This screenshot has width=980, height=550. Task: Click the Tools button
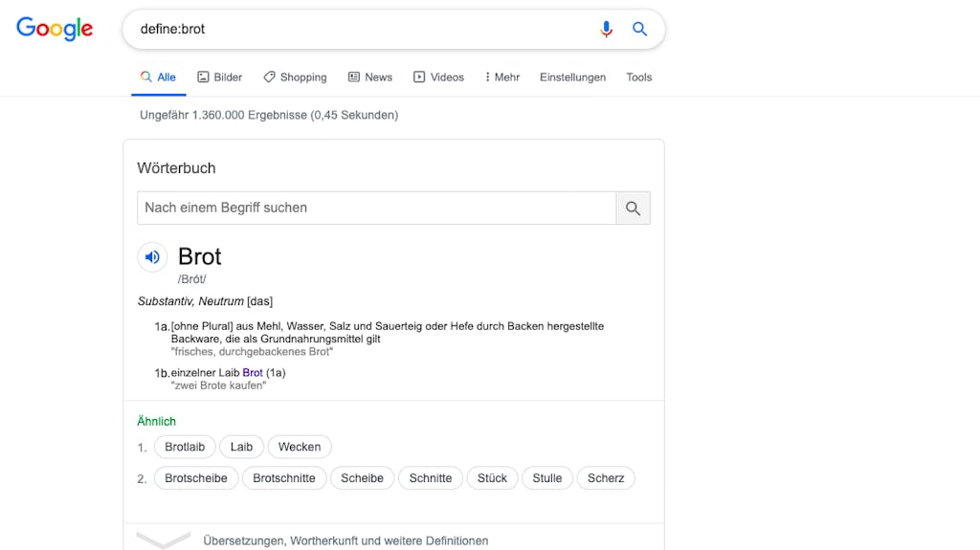point(638,77)
